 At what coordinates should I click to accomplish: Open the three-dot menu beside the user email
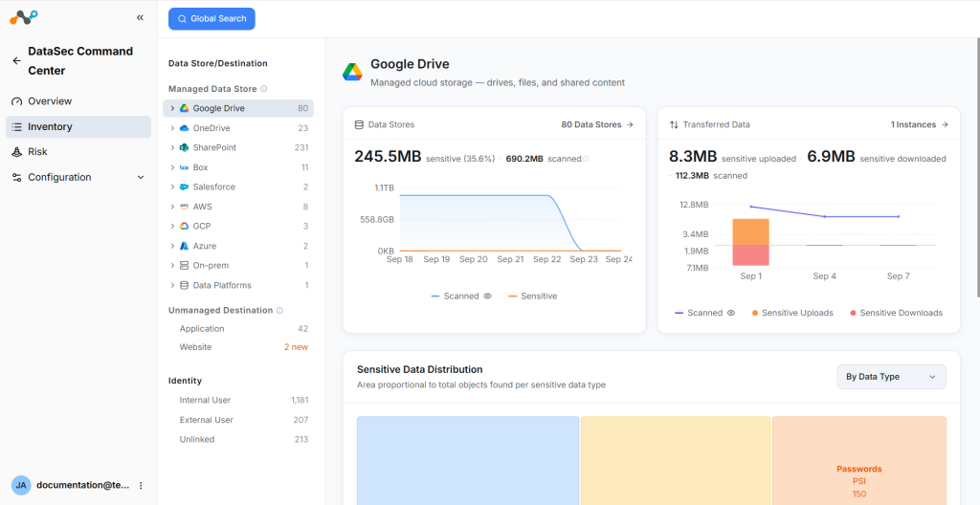point(141,485)
